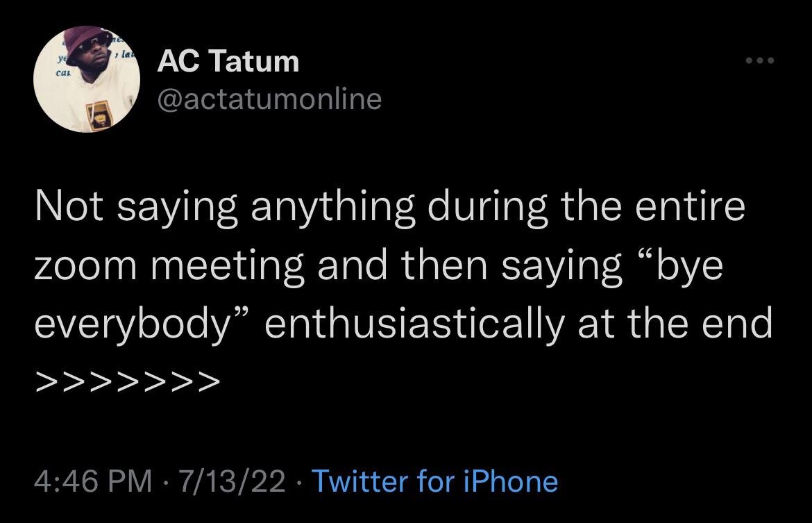The width and height of the screenshot is (812, 523).
Task: Click the AC Tatum display name
Action: [x=228, y=61]
